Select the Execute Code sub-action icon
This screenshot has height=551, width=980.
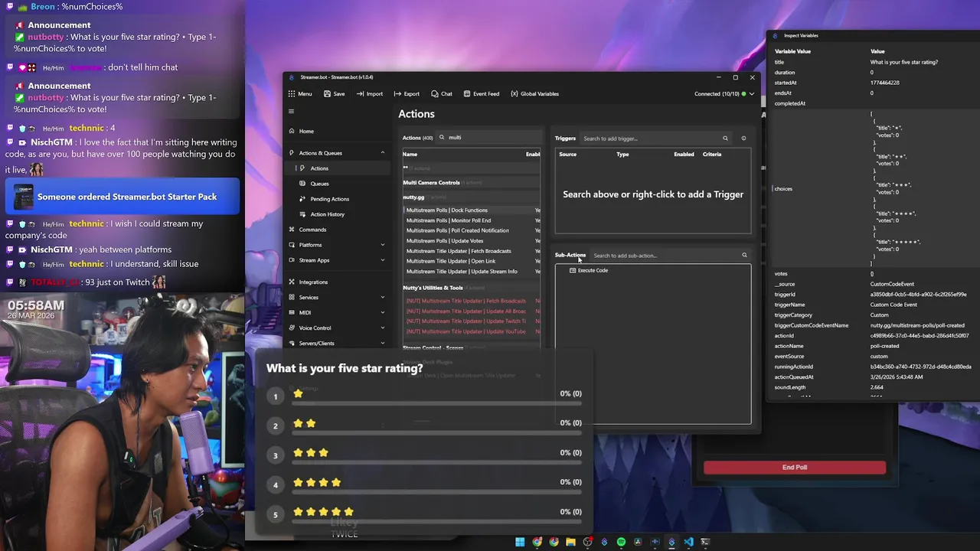573,270
